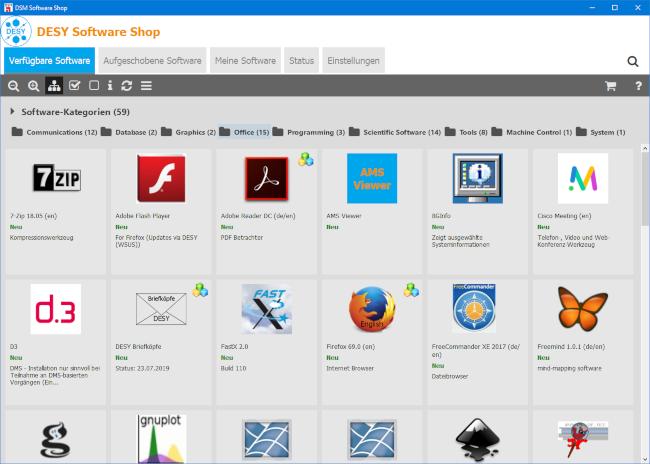Select the Adobe Flash Player icon
This screenshot has width=650, height=464.
click(x=161, y=178)
